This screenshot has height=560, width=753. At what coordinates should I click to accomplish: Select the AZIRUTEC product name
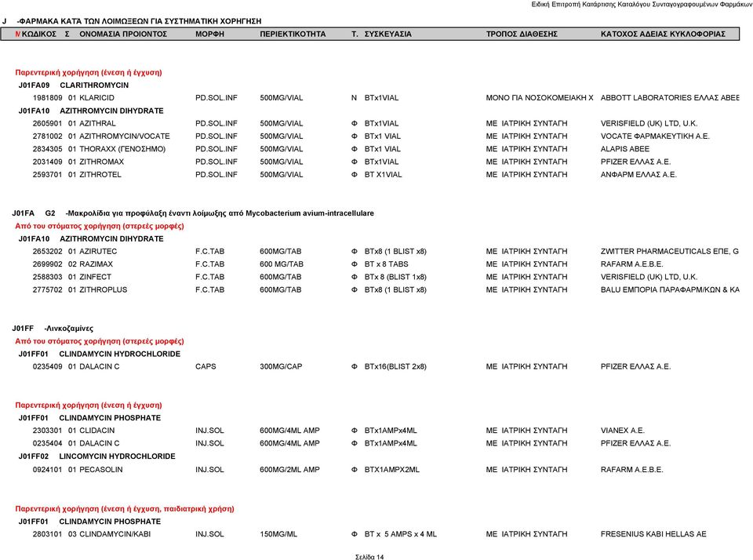[98, 252]
